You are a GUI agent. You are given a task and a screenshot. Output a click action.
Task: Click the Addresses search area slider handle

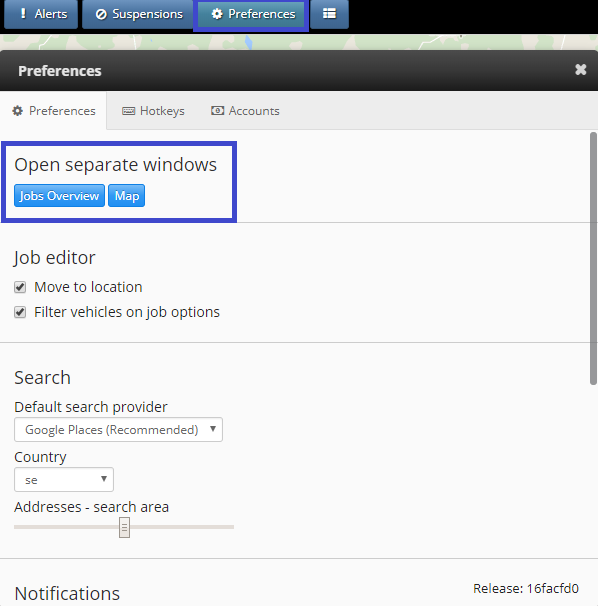pos(124,527)
